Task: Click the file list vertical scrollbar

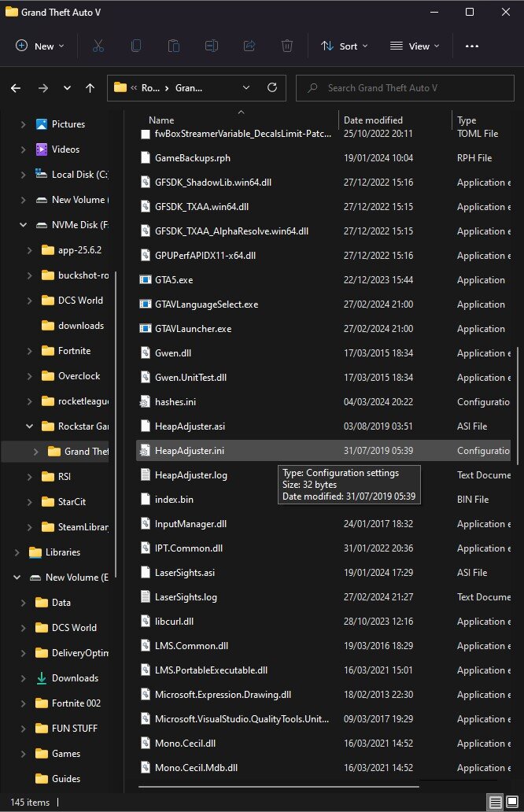Action: coord(518,405)
